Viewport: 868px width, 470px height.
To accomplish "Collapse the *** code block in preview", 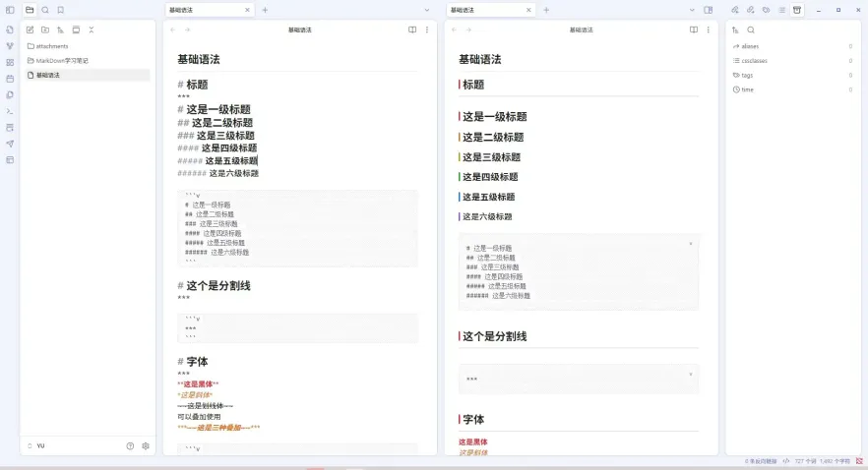I will pyautogui.click(x=690, y=375).
